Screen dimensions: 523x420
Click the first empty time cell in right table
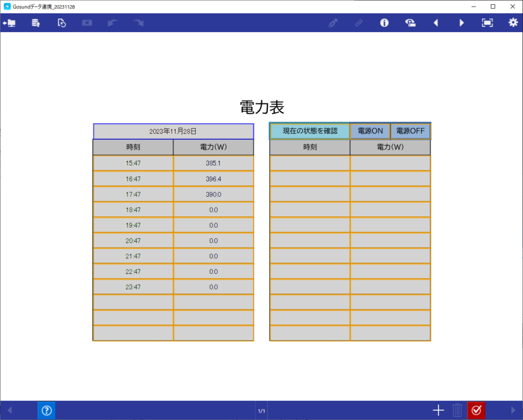[x=310, y=163]
